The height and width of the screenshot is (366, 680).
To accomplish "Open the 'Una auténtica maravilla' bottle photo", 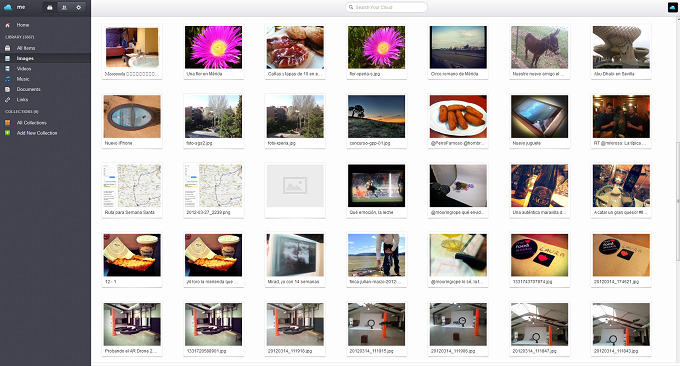I will click(x=539, y=186).
